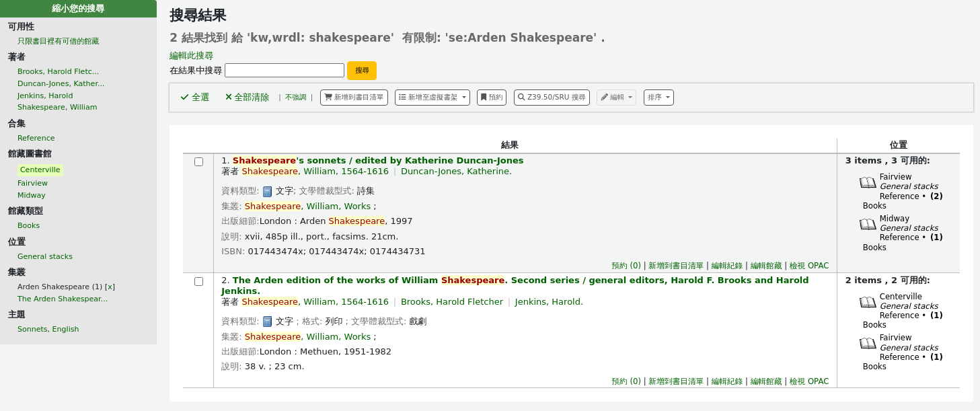The image size is (980, 411).
Task: Click 新增到書目清單 for The Arden edition
Action: click(x=676, y=381)
